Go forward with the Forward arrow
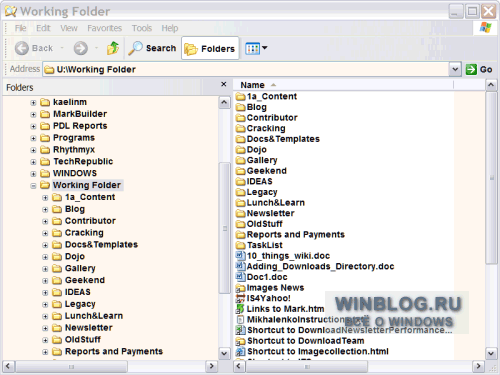Viewport: 500px width, 375px height. tap(81, 48)
